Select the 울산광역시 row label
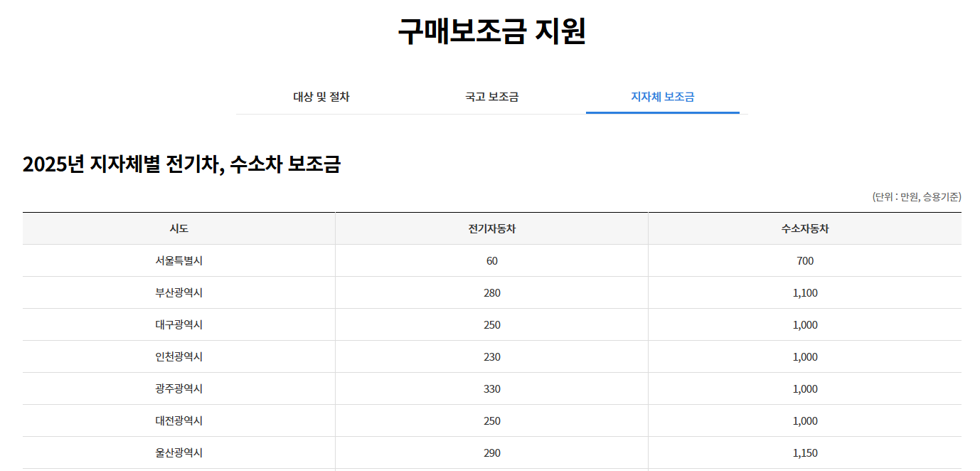The width and height of the screenshot is (980, 471). pyautogui.click(x=179, y=453)
